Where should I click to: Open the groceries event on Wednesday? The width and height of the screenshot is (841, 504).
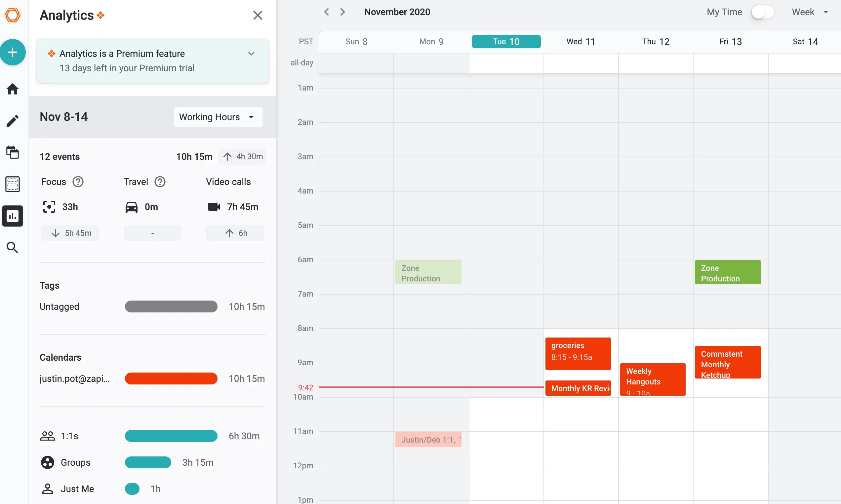click(578, 353)
